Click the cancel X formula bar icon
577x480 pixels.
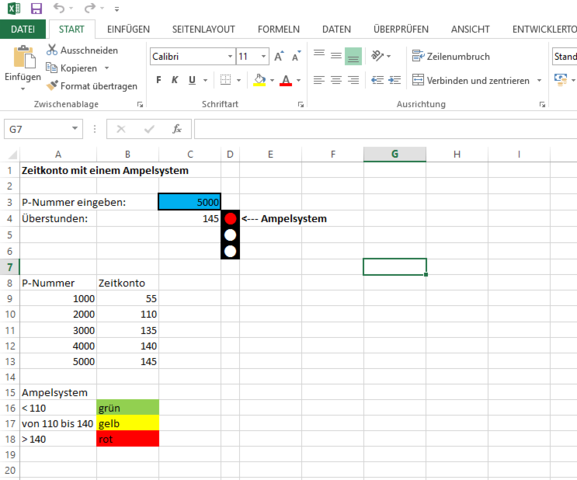pos(121,129)
